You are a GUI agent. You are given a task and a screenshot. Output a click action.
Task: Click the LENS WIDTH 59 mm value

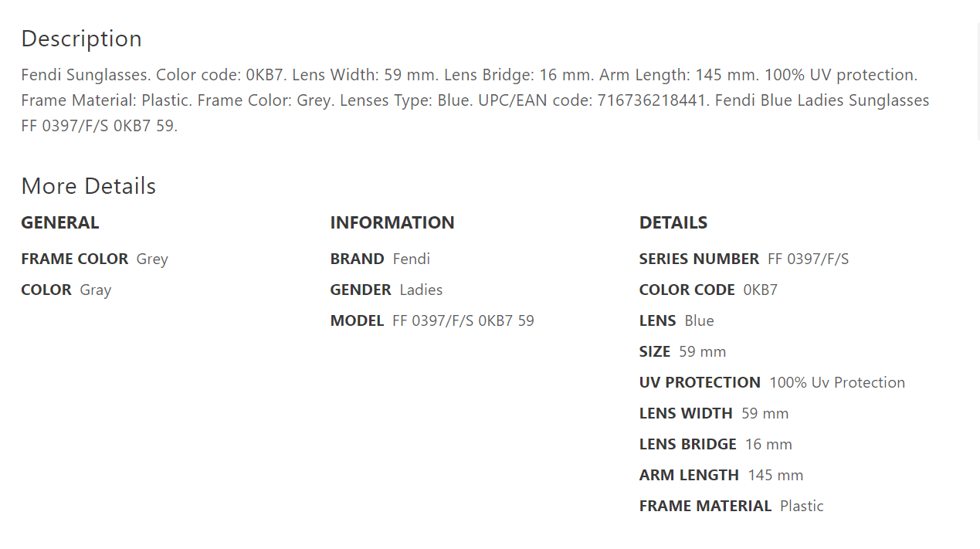coord(765,413)
